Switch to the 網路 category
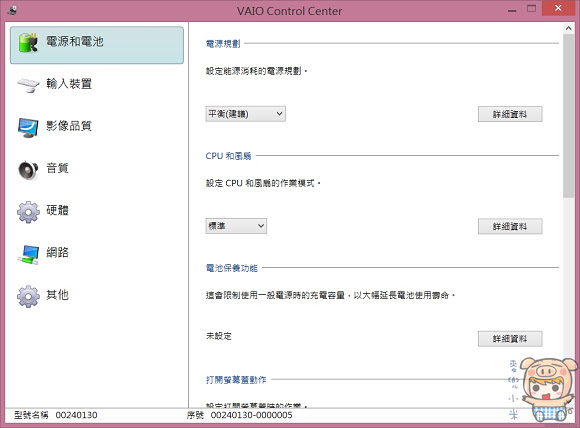This screenshot has height=428, width=580. [x=97, y=255]
